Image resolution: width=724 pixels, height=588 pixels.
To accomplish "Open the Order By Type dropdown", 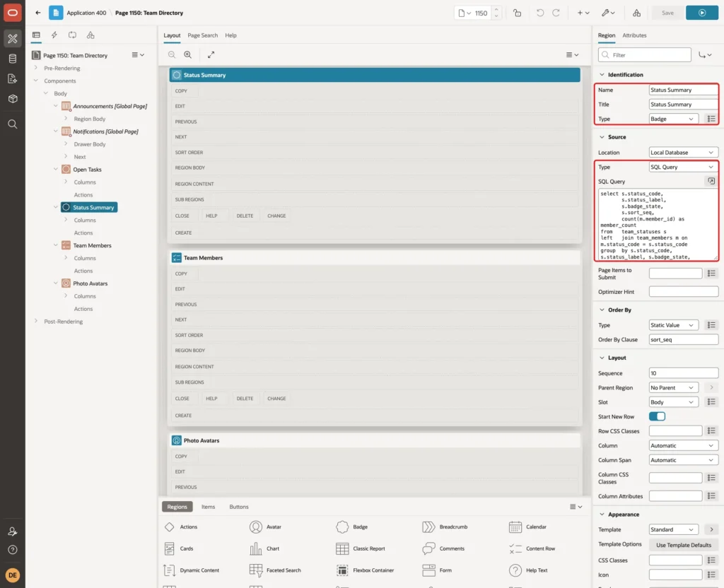I will [x=673, y=325].
